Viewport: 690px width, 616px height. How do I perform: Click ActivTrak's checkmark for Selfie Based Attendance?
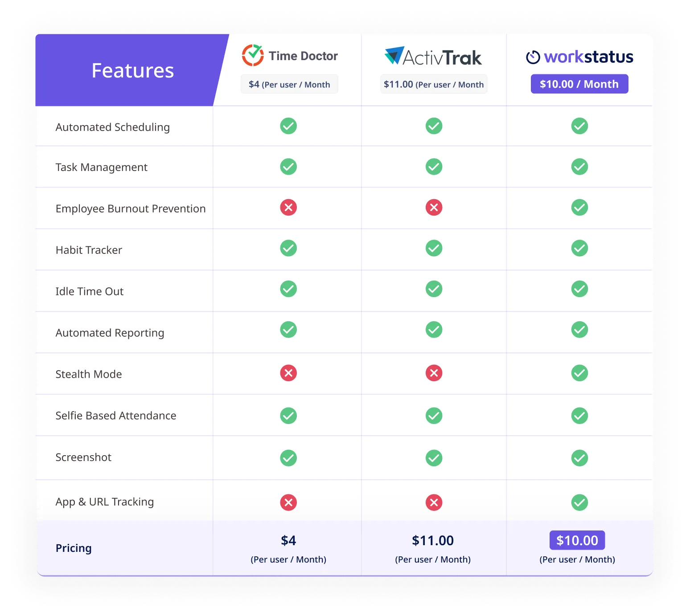434,416
